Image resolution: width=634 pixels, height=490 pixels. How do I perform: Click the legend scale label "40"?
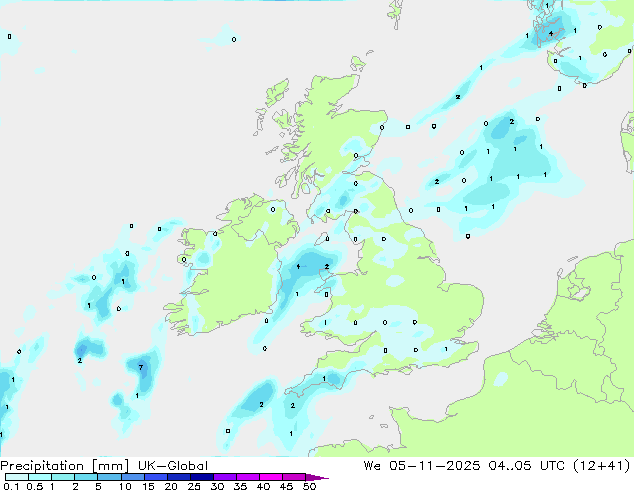(x=263, y=486)
